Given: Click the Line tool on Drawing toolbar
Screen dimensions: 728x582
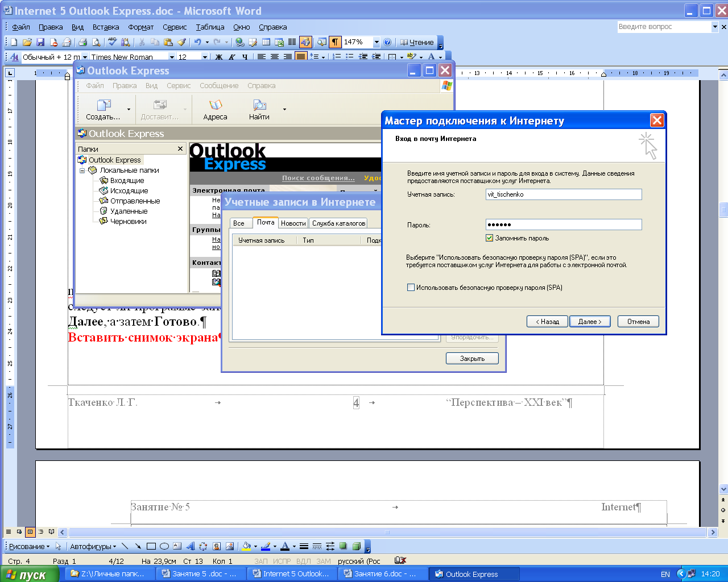Looking at the screenshot, I should pos(125,546).
